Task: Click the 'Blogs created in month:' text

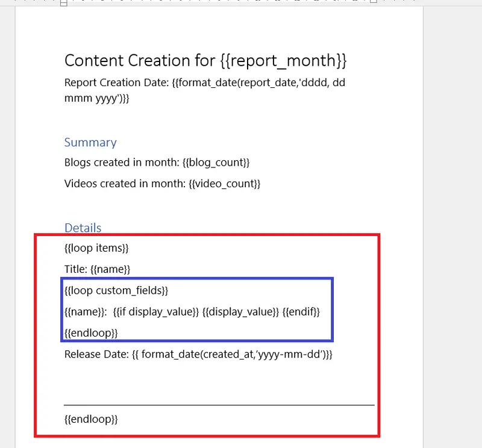Action: 122,163
